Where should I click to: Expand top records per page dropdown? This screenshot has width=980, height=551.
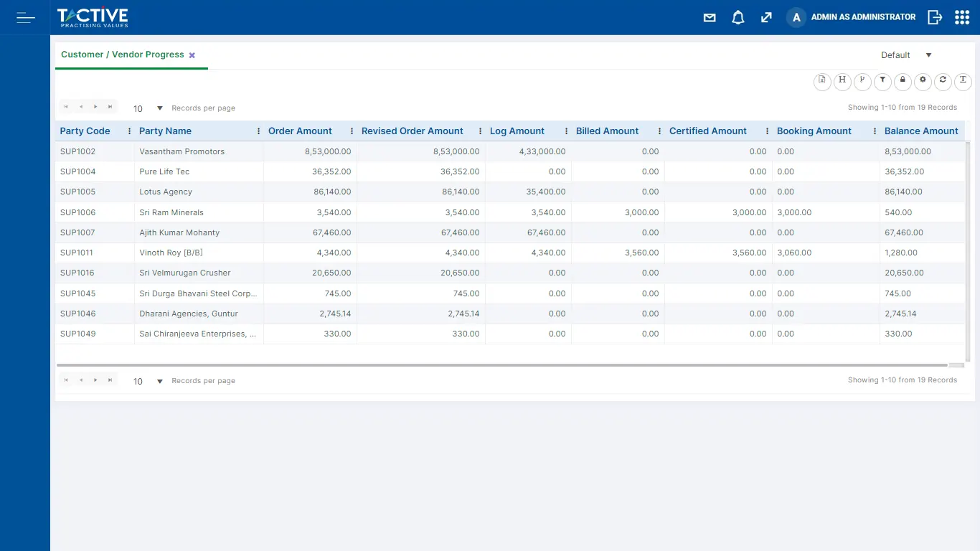tap(159, 108)
